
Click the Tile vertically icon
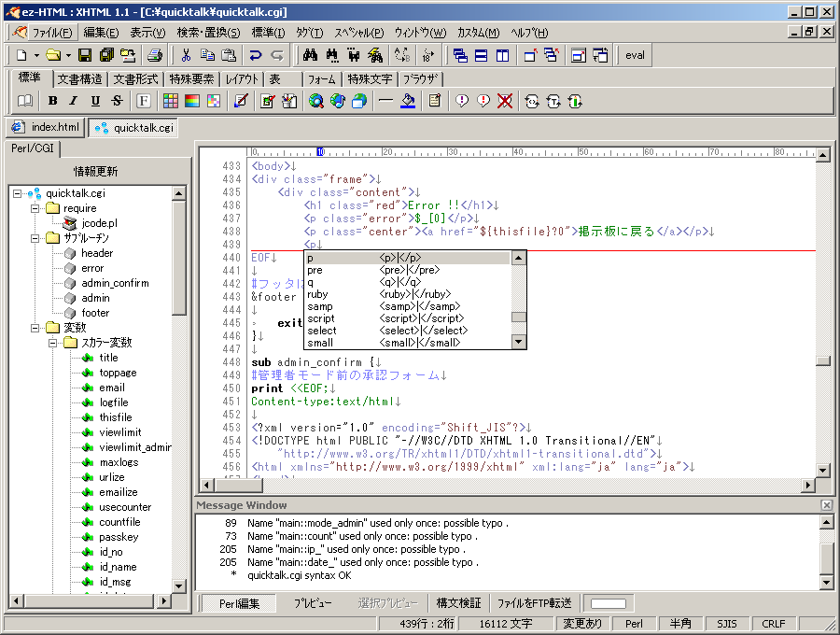pyautogui.click(x=502, y=55)
